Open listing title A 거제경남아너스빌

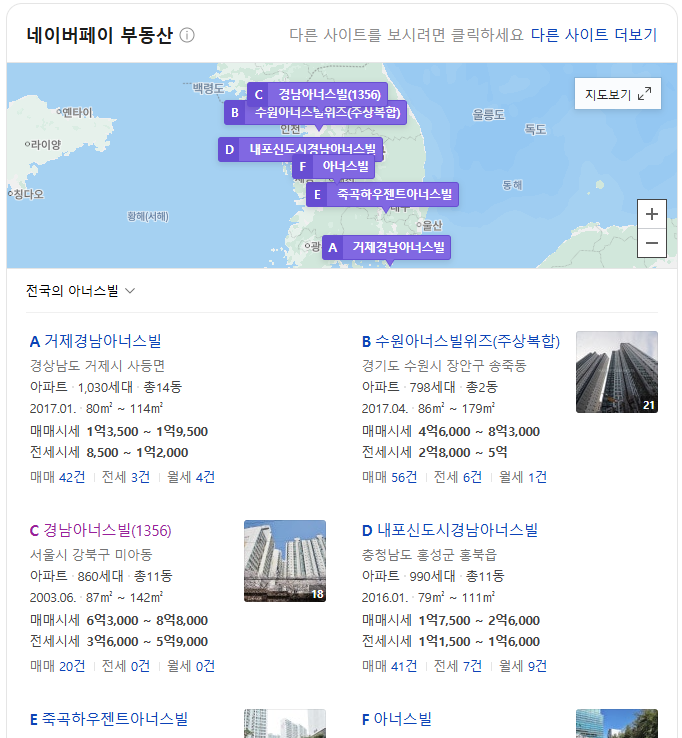[x=96, y=341]
